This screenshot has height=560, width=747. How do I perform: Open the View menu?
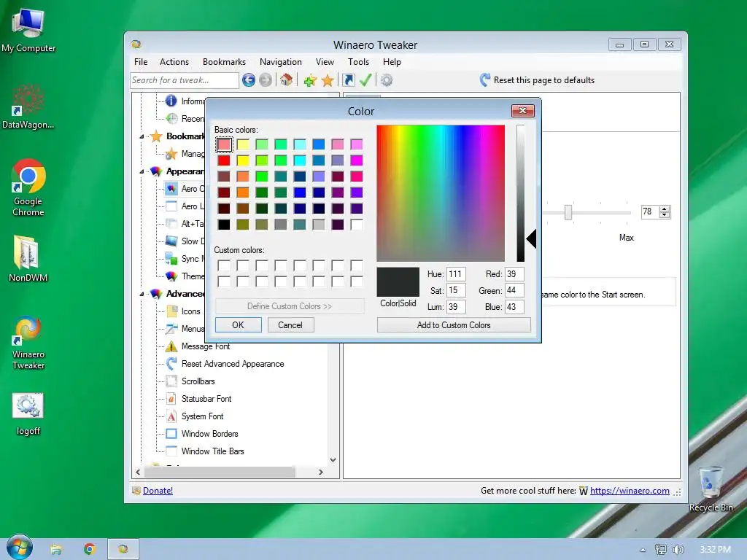[x=325, y=62]
